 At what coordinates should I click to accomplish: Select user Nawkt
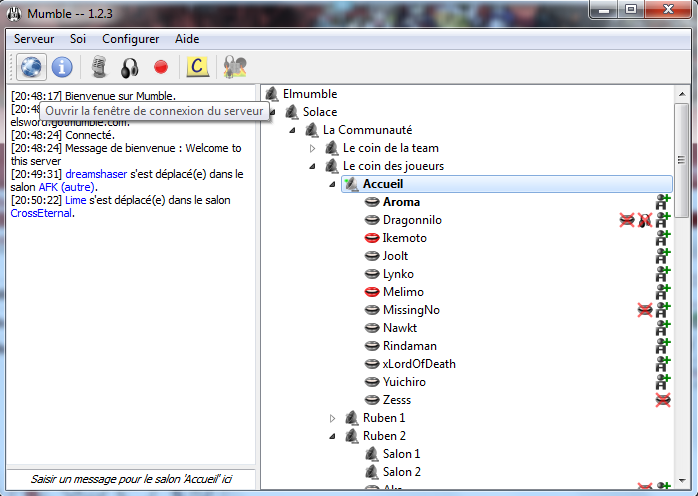[x=400, y=328]
